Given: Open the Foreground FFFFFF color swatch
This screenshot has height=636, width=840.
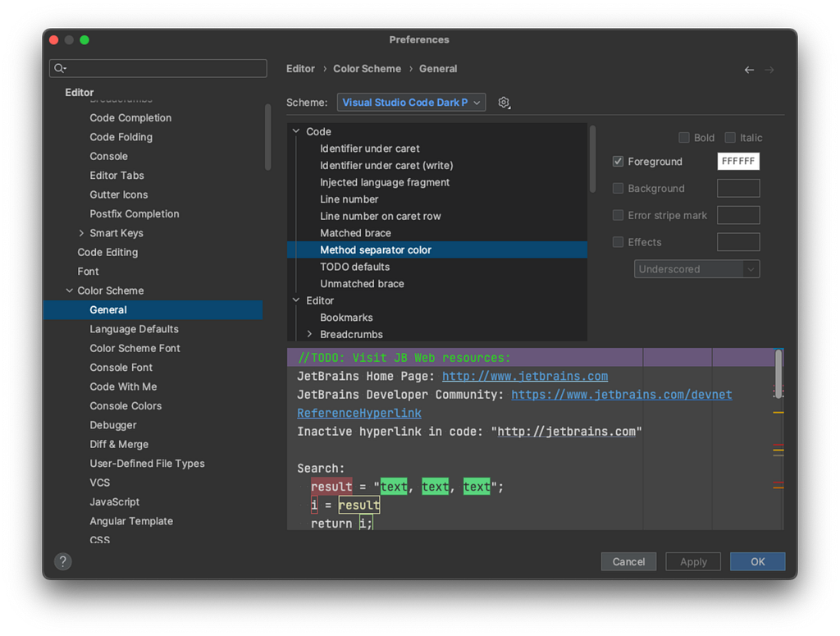Looking at the screenshot, I should 738,162.
